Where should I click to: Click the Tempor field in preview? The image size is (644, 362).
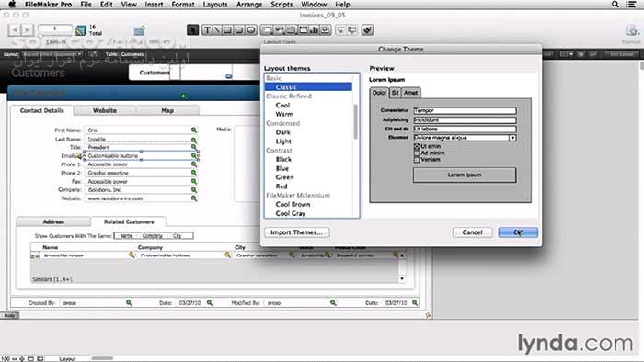465,110
